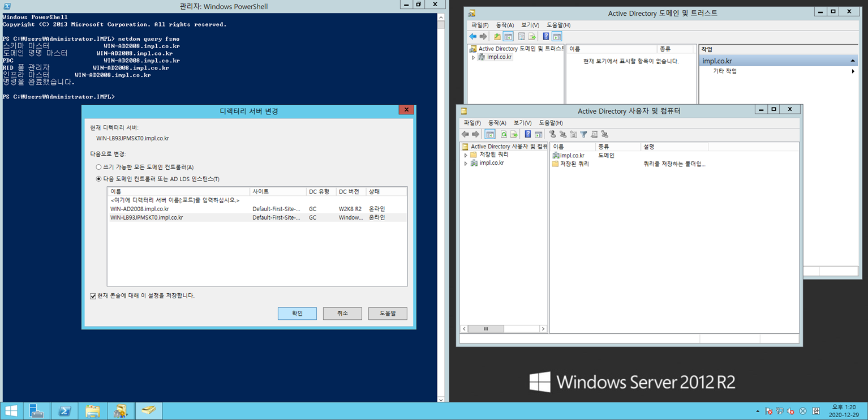The image size is (868, 420).
Task: Open Server Manager from taskbar
Action: [37, 411]
